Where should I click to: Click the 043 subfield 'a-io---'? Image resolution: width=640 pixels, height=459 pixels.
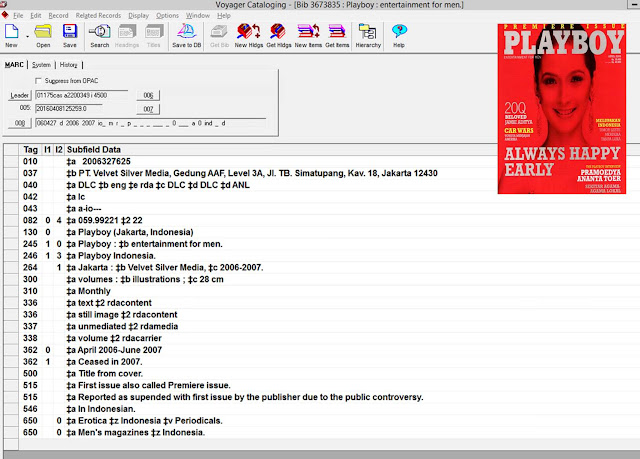tap(84, 209)
